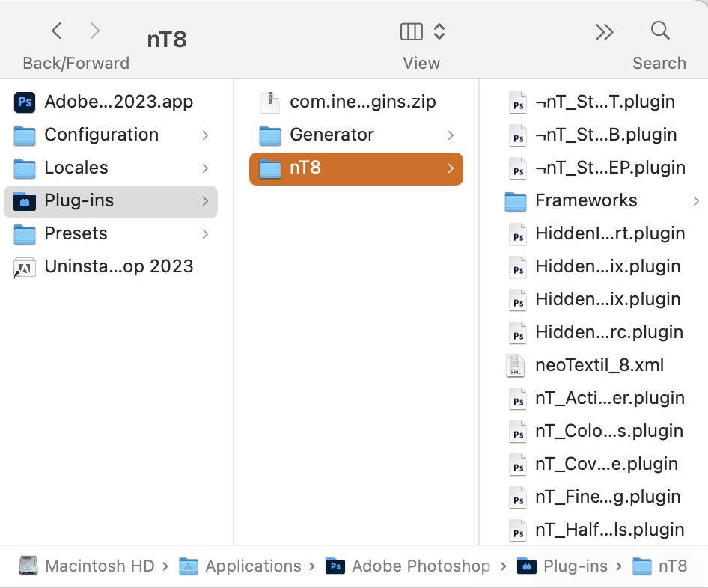The height and width of the screenshot is (588, 708).
Task: Expand Plug-ins folder chevron
Action: click(206, 200)
